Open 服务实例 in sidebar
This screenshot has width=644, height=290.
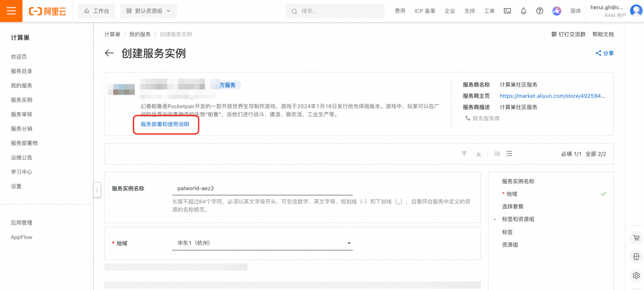pyautogui.click(x=22, y=100)
